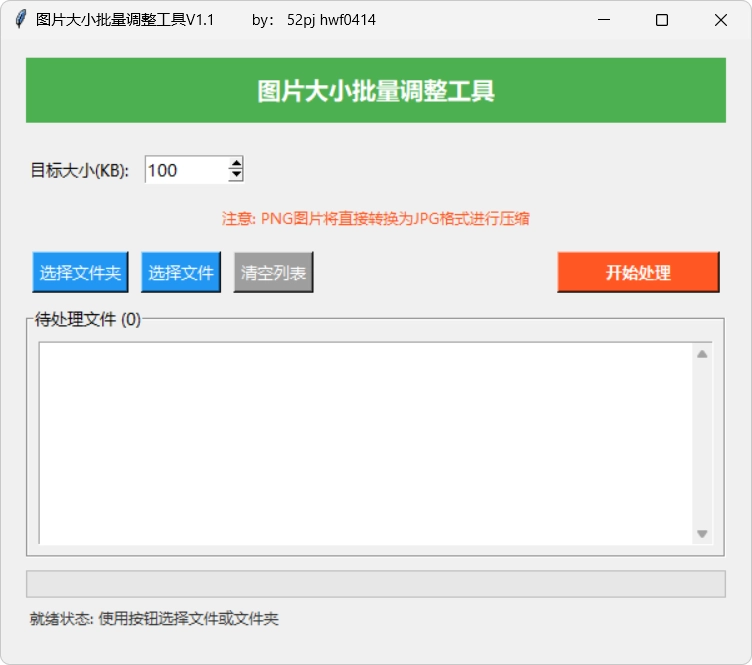Click the 选择文件夹 button

click(80, 272)
